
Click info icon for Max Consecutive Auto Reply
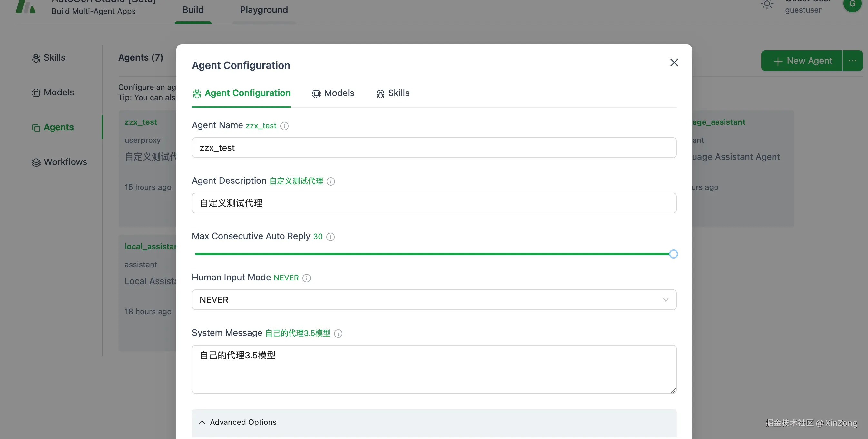pyautogui.click(x=330, y=237)
